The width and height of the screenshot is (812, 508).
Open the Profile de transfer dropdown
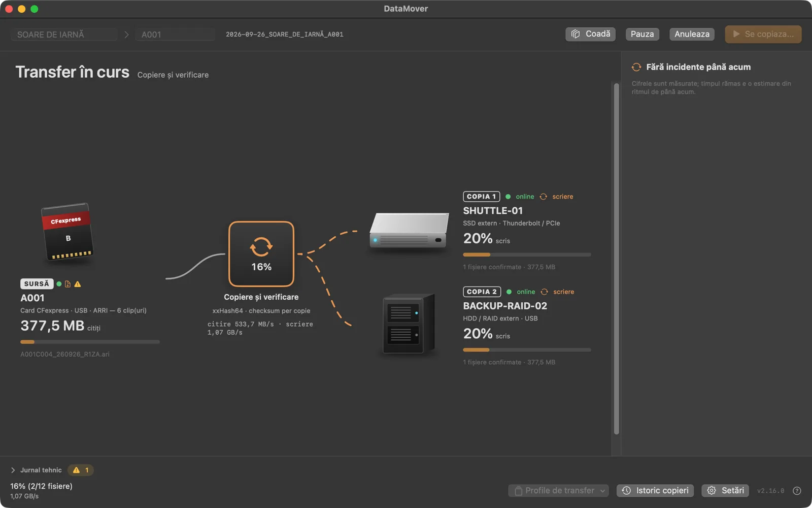559,491
